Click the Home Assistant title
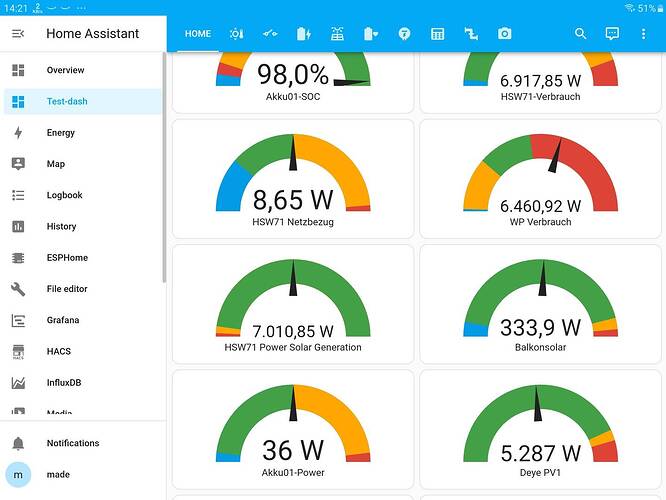The width and height of the screenshot is (666, 500). pos(93,34)
